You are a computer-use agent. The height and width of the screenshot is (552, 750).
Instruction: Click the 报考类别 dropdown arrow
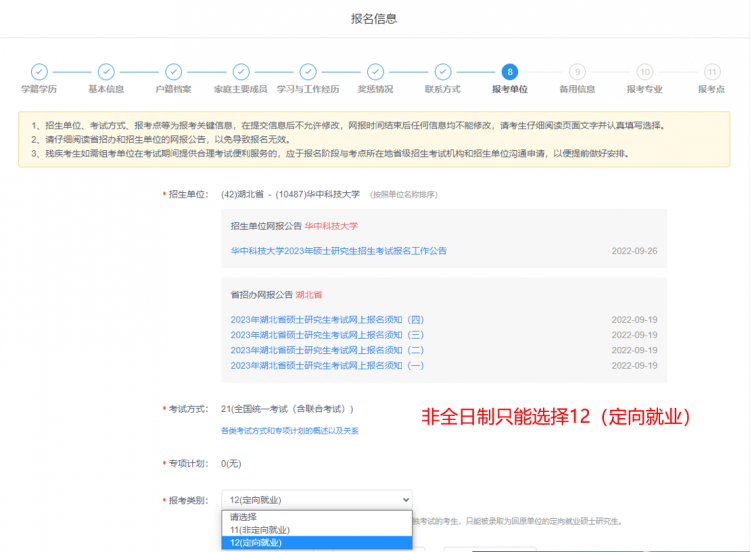point(406,500)
